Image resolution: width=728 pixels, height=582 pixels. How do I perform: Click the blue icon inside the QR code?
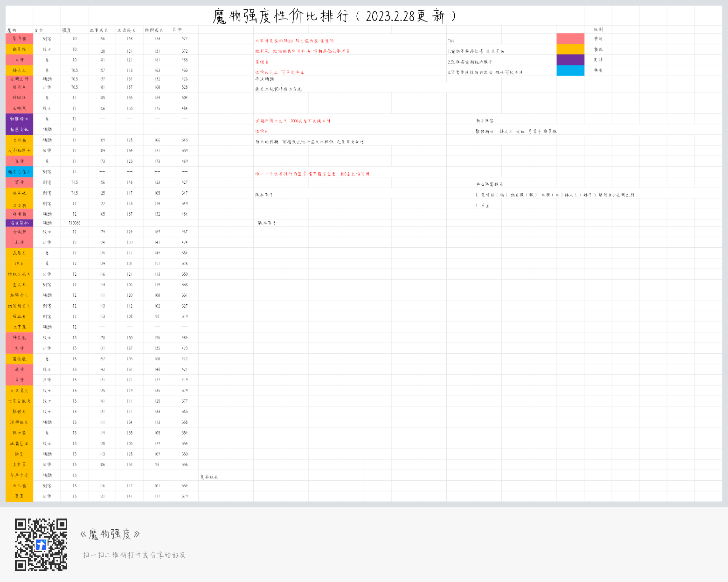[41, 545]
